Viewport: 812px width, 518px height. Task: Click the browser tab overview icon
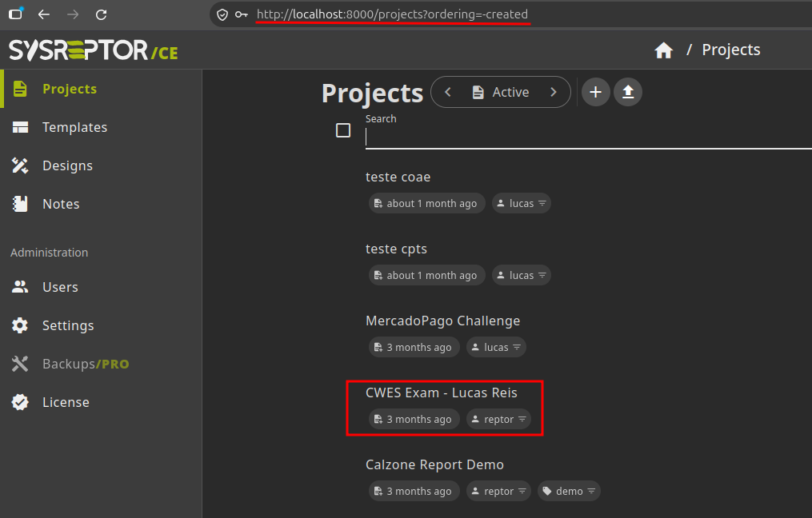[16, 14]
